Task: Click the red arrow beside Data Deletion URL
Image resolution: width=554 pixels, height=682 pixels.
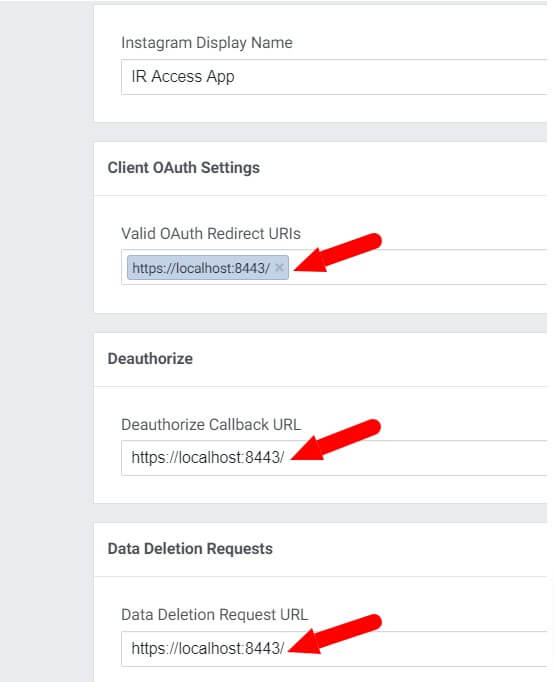Action: click(x=335, y=634)
